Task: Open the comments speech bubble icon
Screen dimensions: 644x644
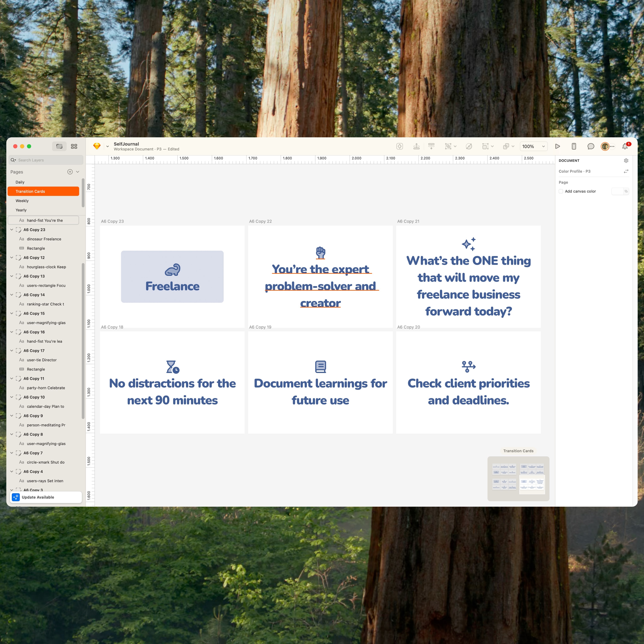Action: pos(591,146)
